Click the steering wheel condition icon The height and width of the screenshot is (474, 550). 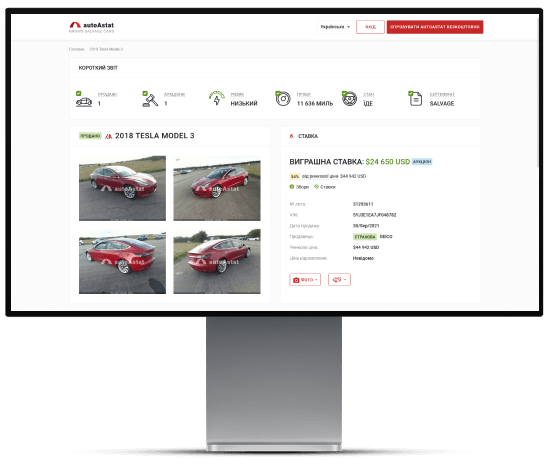click(349, 99)
